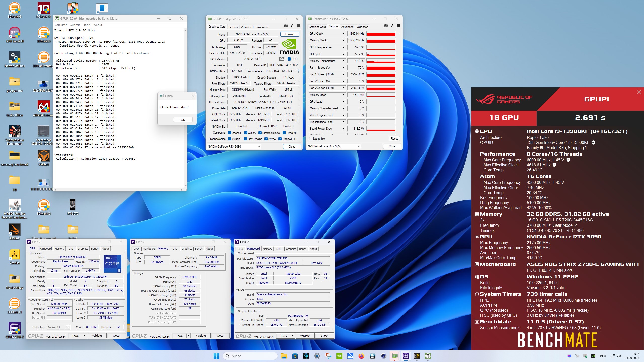Click Close button in CPU-Z CPU window
This screenshot has height=362, width=644.
pos(116,336)
